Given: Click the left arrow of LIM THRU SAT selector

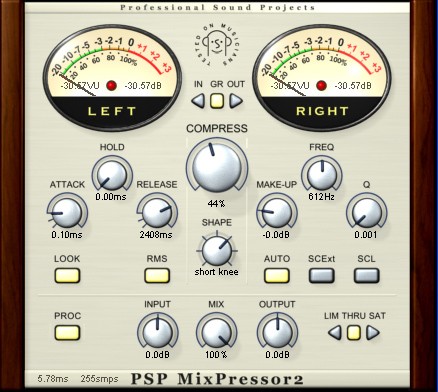Looking at the screenshot, I should (335, 333).
